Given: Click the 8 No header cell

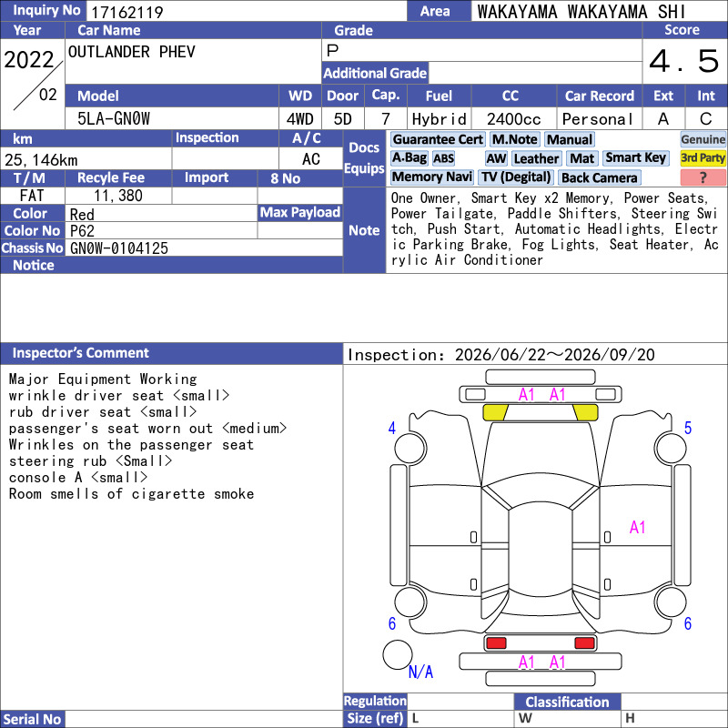Looking at the screenshot, I should click(x=300, y=178).
